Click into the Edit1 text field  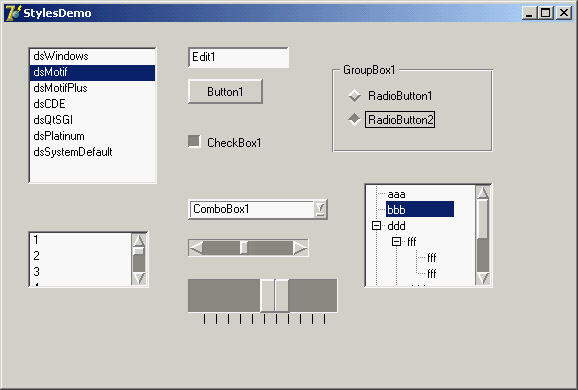tap(238, 57)
